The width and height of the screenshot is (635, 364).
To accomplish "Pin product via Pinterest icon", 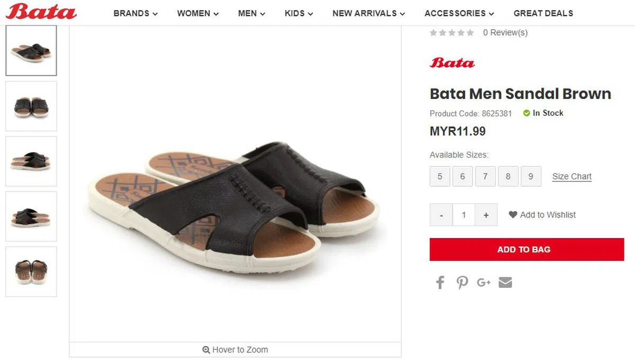I will pyautogui.click(x=462, y=283).
